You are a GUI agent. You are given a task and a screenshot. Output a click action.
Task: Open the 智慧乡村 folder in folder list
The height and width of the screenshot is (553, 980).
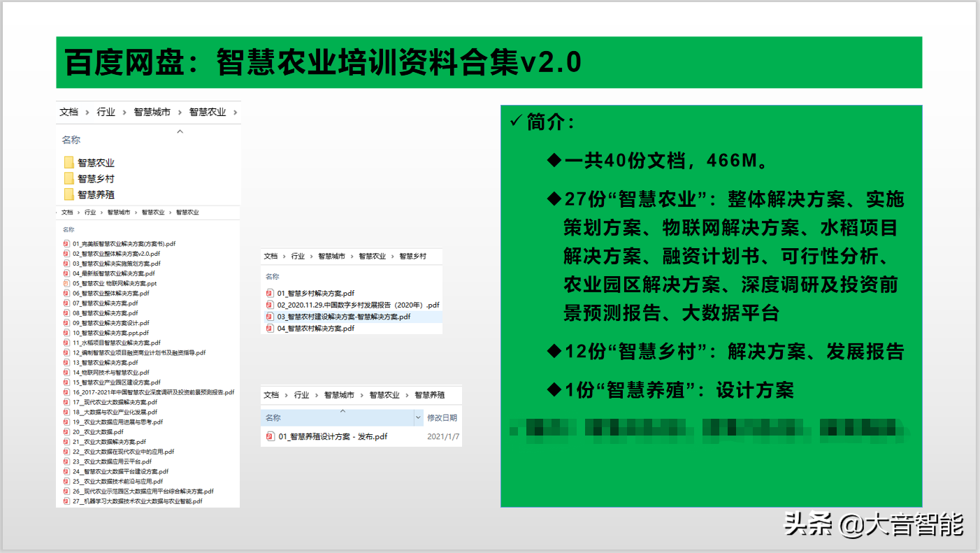[x=96, y=179]
